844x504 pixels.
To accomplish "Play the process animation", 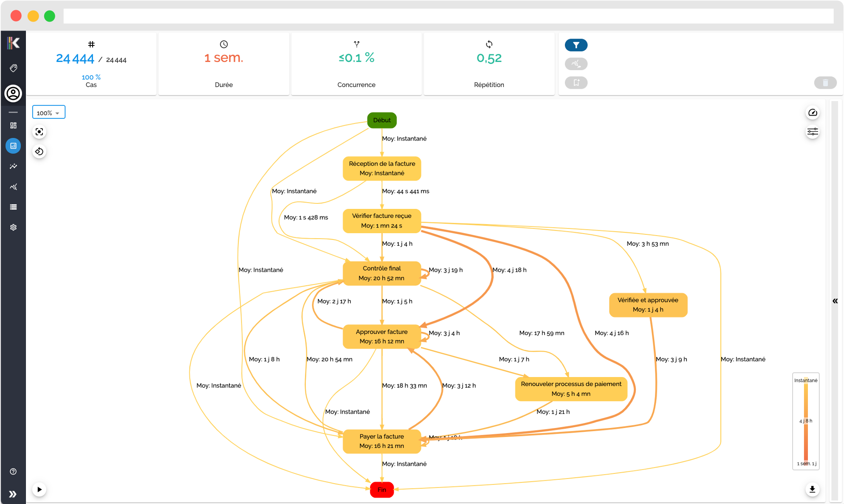I will [x=39, y=489].
